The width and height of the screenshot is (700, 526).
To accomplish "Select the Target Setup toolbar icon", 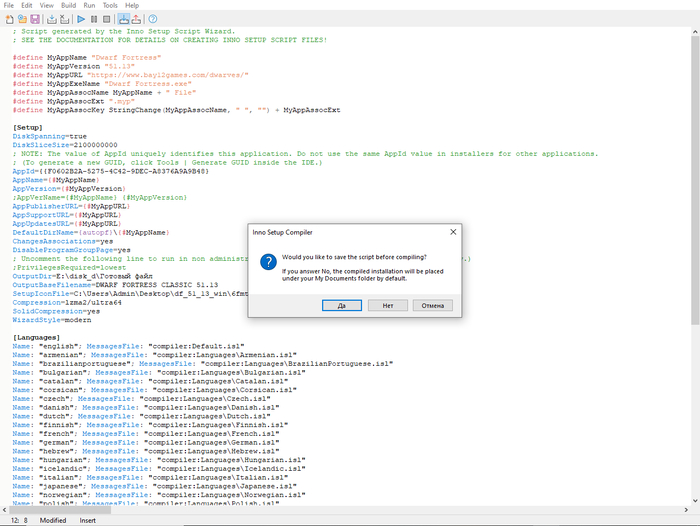I will click(123, 19).
